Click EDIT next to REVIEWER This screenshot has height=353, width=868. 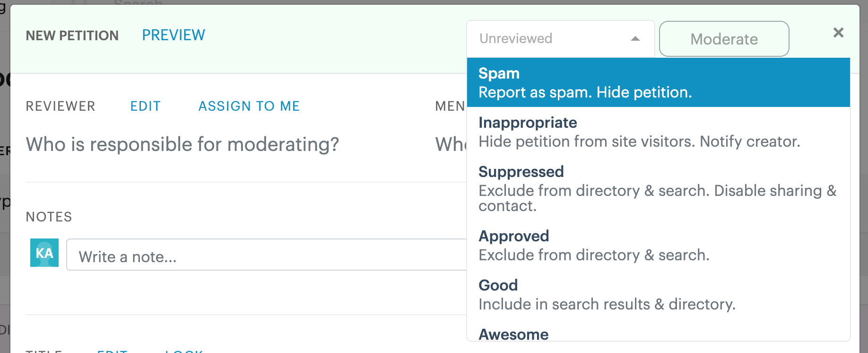pyautogui.click(x=146, y=106)
